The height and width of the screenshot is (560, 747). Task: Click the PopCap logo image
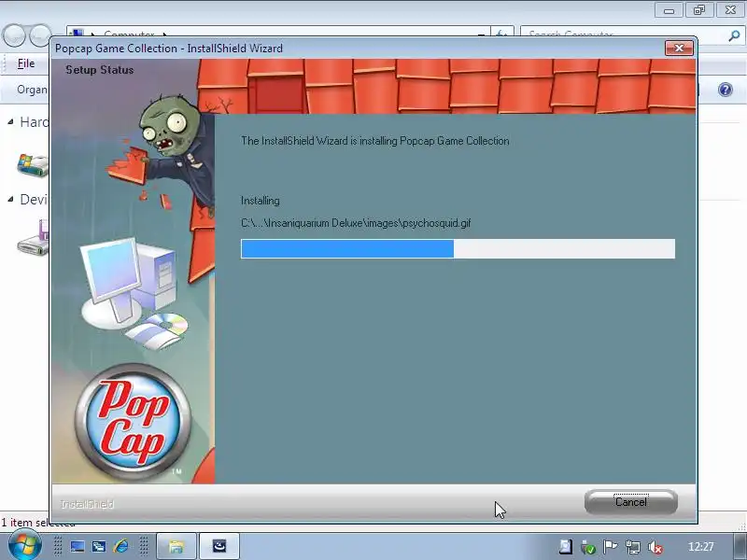click(133, 422)
